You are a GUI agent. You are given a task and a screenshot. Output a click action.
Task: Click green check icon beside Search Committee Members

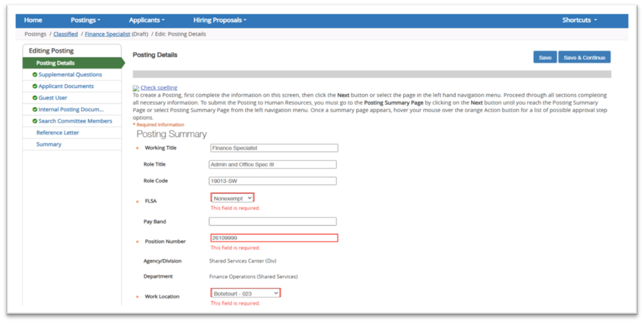[x=35, y=121]
